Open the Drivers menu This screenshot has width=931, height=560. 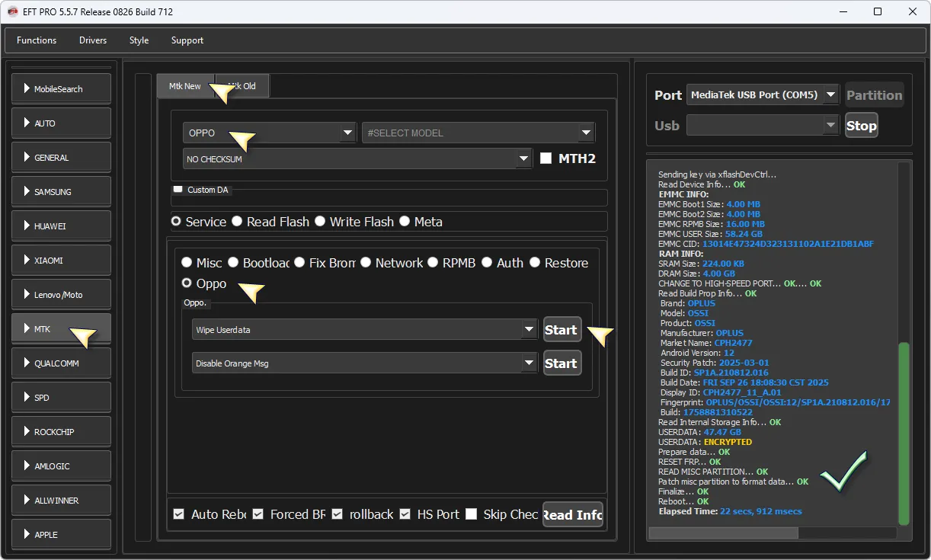coord(93,40)
